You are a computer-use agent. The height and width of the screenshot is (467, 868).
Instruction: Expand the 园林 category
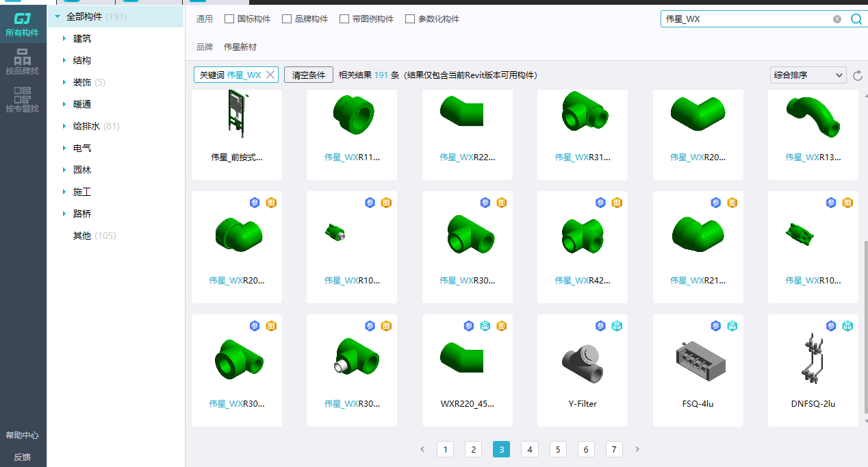click(64, 170)
